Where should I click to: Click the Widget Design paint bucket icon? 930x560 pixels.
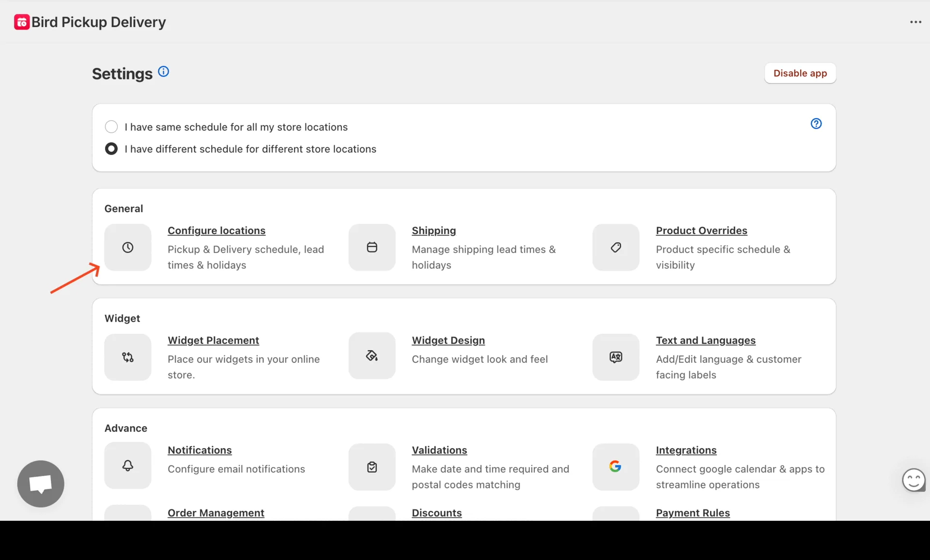coord(372,356)
